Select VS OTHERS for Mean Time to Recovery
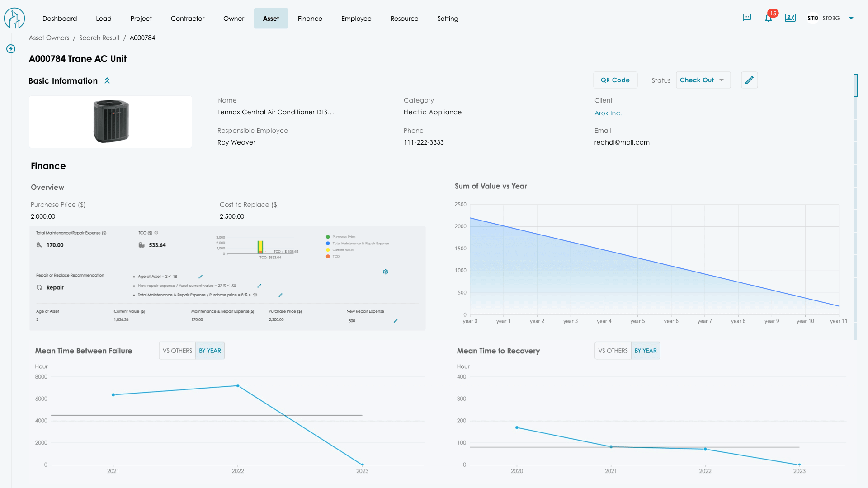This screenshot has height=488, width=868. pos(613,351)
